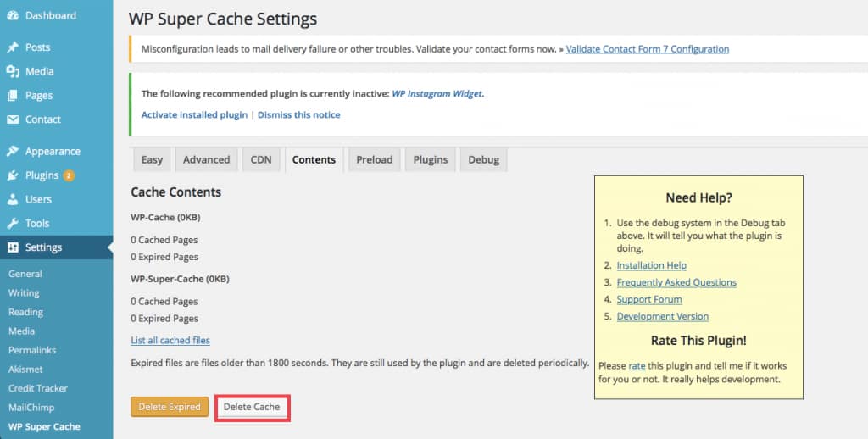This screenshot has height=439, width=868.
Task: Click the WP-Cache (0KB) heading
Action: pos(165,218)
